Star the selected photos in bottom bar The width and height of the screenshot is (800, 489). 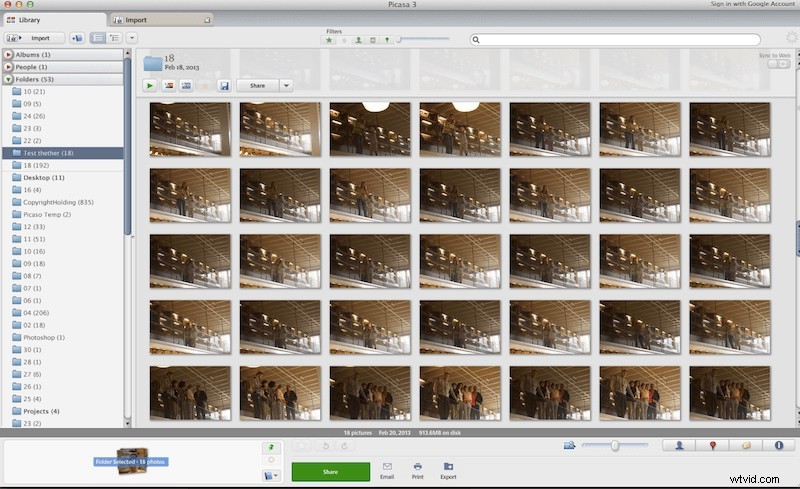click(x=301, y=446)
